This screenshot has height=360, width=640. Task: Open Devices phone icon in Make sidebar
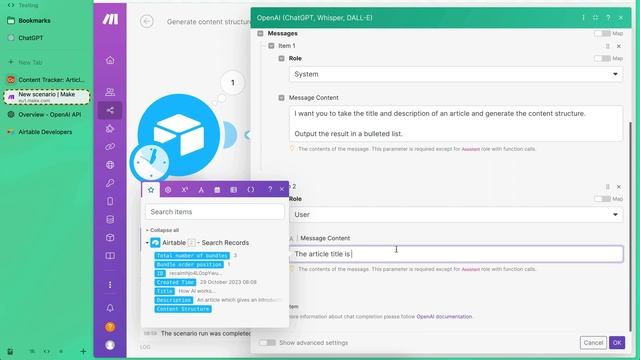click(110, 201)
